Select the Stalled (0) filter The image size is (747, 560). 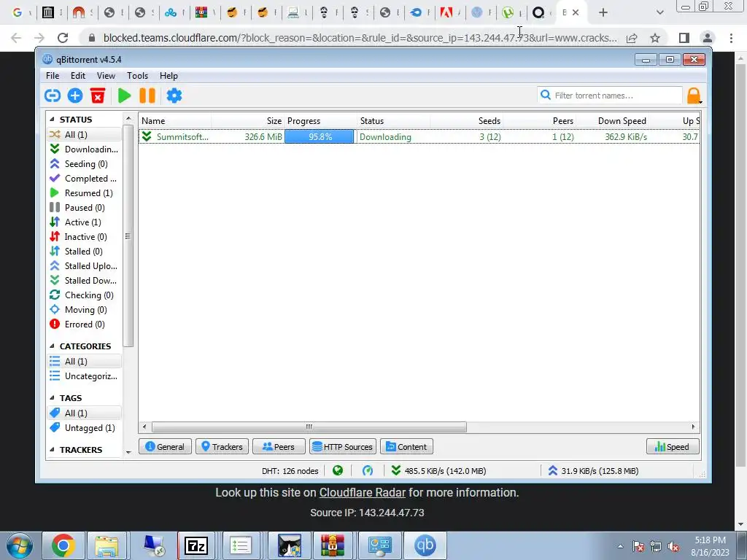(85, 252)
